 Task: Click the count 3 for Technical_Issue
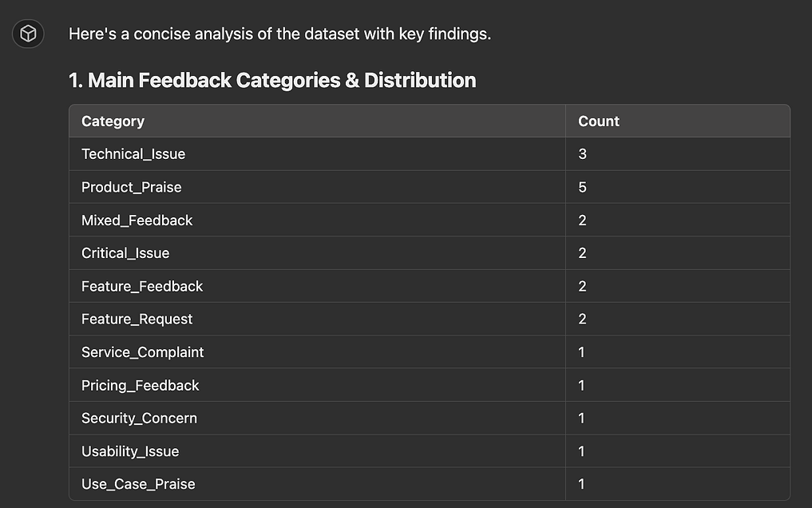click(582, 154)
